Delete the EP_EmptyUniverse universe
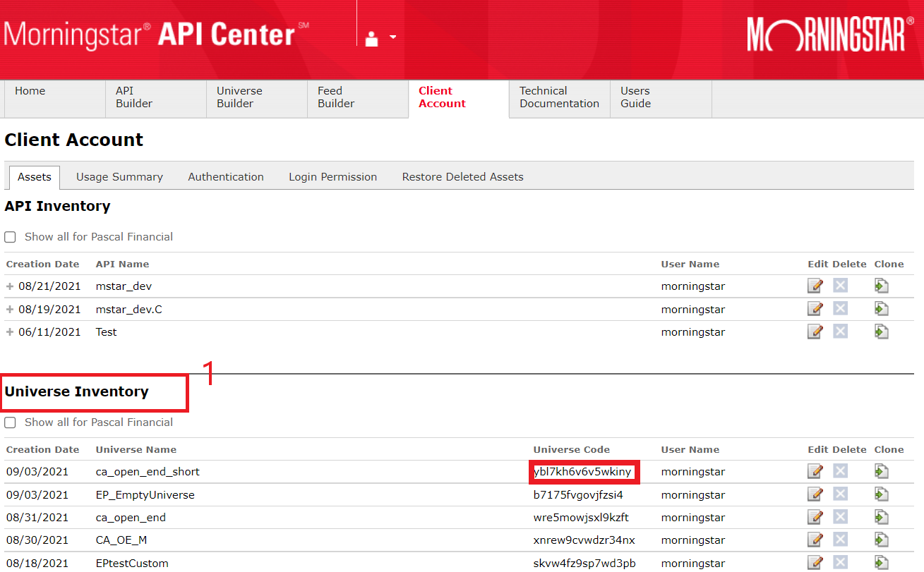 [839, 494]
